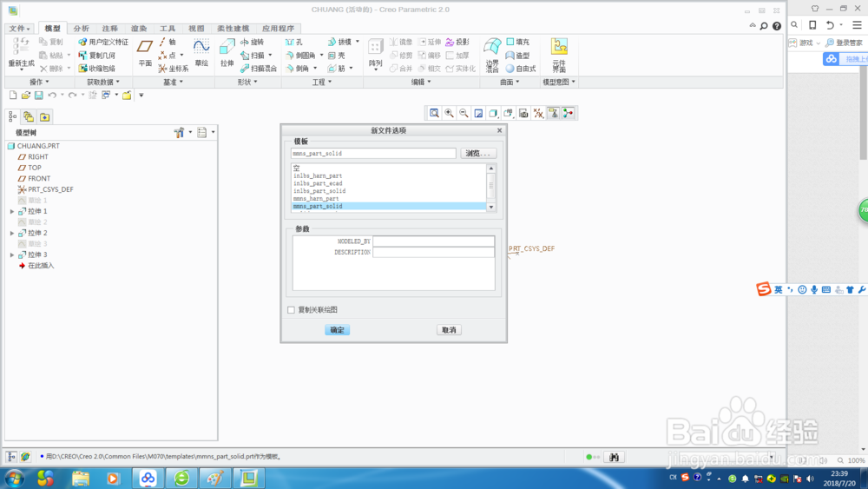Expand 拉伸 1 in model tree
The width and height of the screenshot is (868, 489).
[x=12, y=212]
